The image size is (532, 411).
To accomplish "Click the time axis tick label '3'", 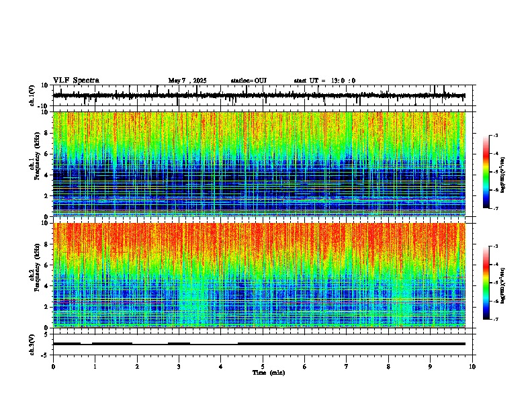I will (179, 367).
